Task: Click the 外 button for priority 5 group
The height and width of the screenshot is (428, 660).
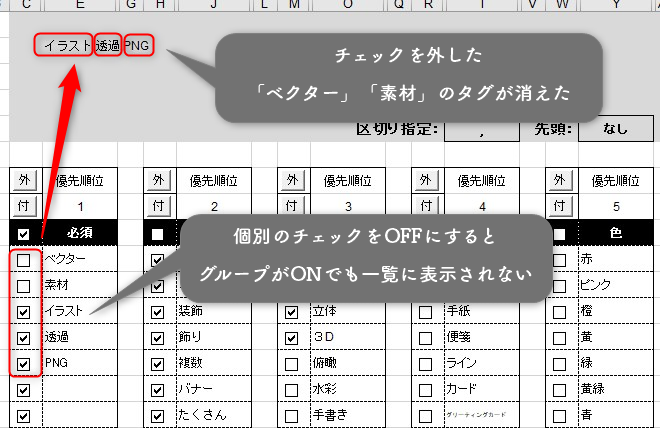Action: pyautogui.click(x=561, y=180)
